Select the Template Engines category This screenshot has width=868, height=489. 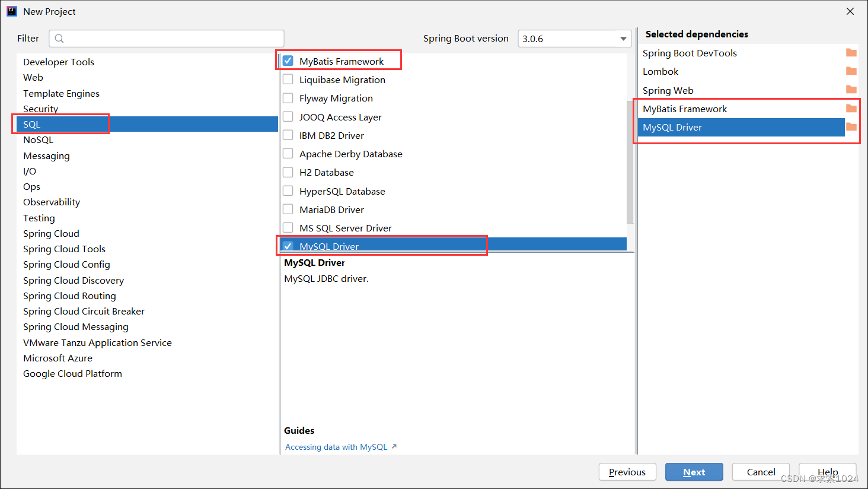(147, 93)
